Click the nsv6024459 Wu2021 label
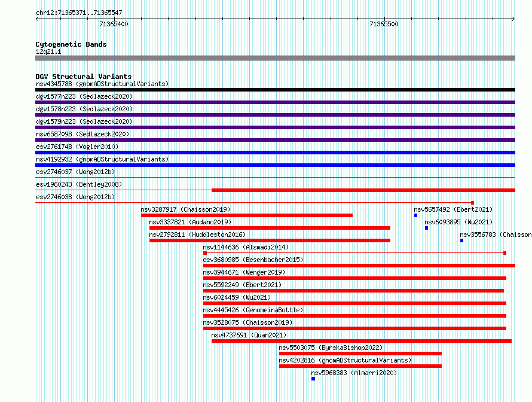Screen dimensions: 532x402 237,297
